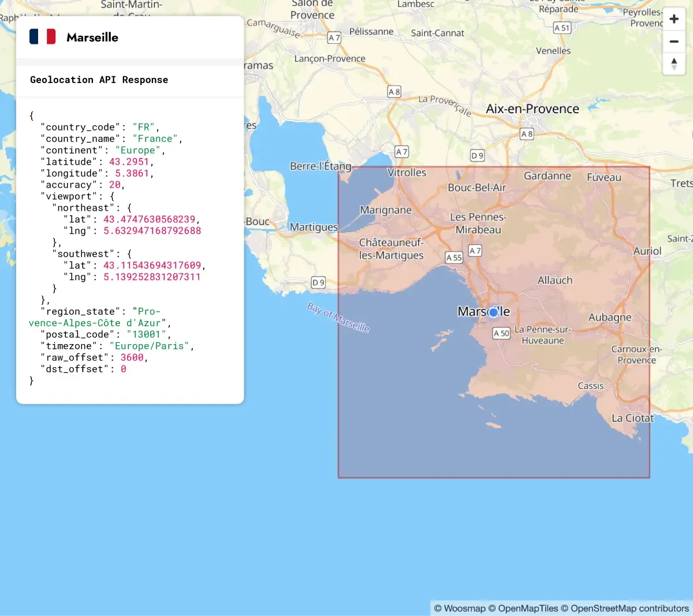
Task: Click the Fuveau map label
Action: click(604, 177)
